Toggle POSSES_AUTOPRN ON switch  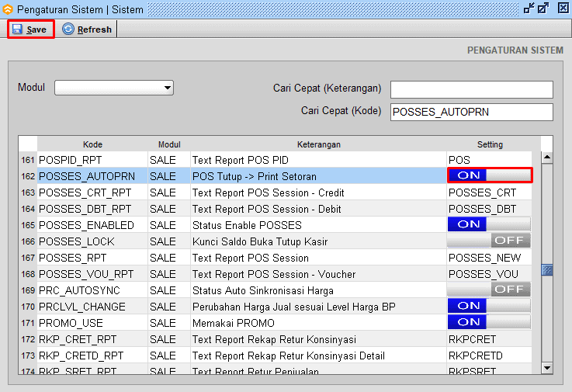click(489, 175)
